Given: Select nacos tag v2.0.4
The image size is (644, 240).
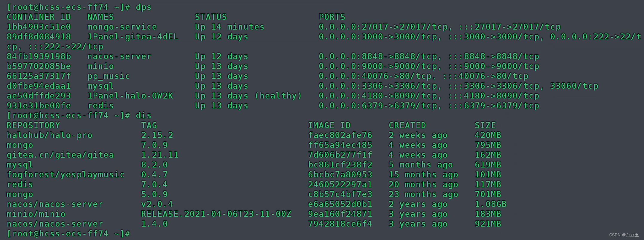Looking at the screenshot, I should pyautogui.click(x=157, y=204).
